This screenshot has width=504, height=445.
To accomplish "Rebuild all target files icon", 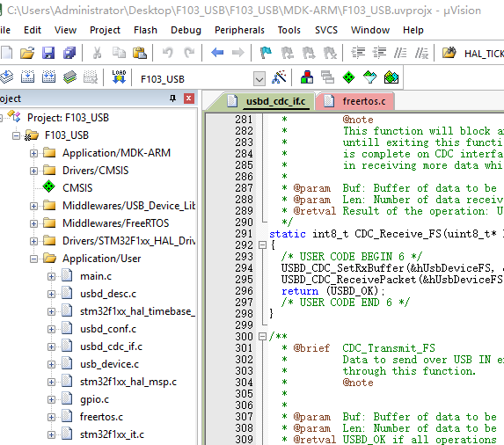I will 48,77.
